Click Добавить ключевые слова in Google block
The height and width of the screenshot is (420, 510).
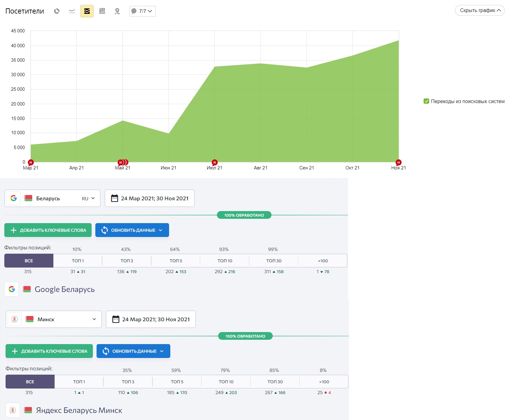[x=48, y=230]
